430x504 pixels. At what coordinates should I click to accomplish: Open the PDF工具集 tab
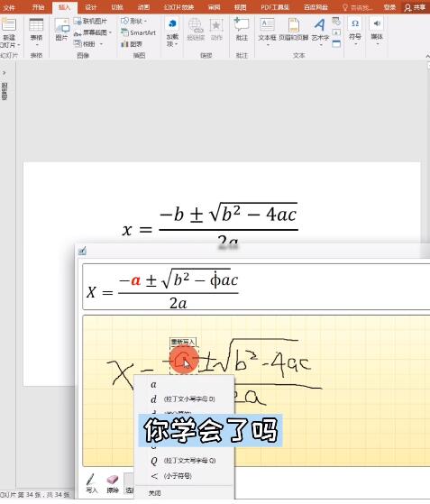pos(275,7)
